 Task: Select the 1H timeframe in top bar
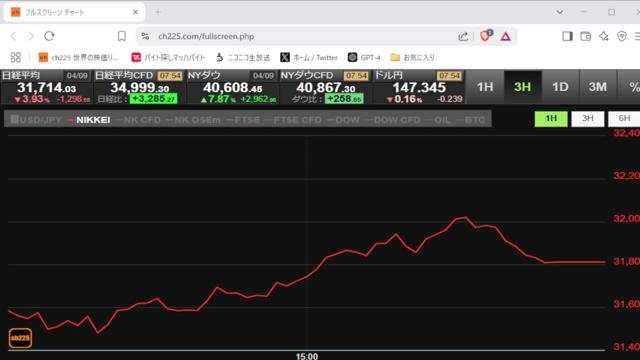(x=485, y=87)
